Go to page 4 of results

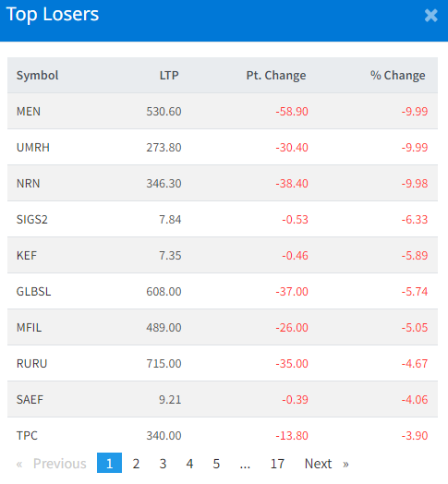[189, 464]
